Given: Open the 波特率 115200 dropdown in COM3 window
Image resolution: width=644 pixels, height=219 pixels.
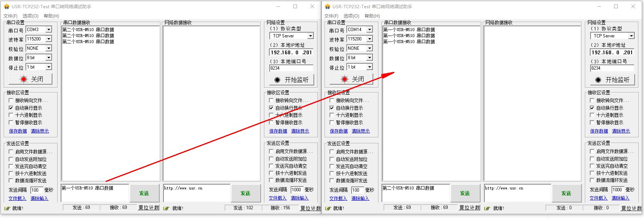Looking at the screenshot, I should tap(49, 39).
